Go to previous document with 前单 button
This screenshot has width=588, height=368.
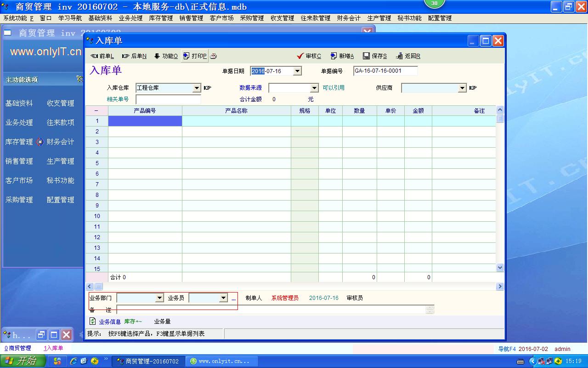(x=102, y=56)
